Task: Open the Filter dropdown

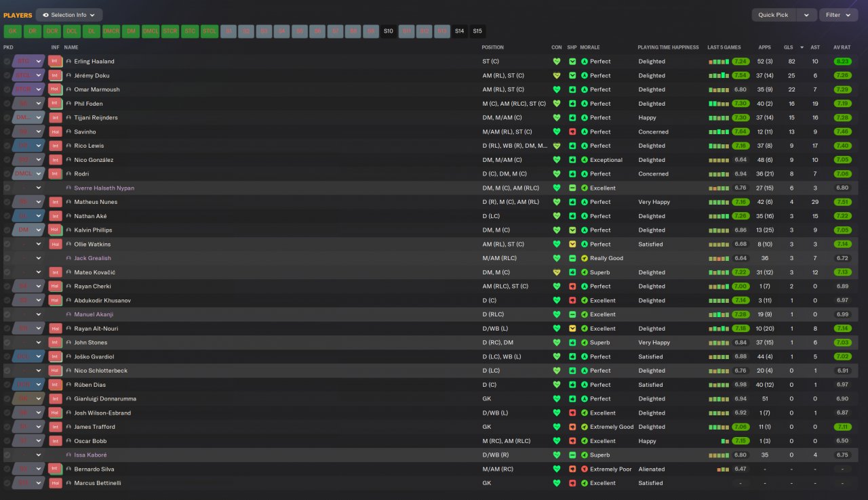Action: tap(838, 15)
